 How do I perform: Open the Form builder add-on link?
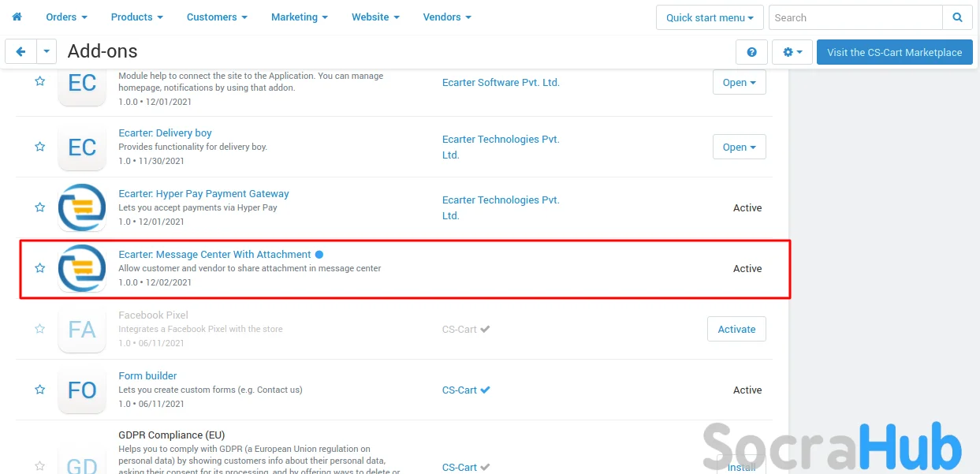click(147, 376)
